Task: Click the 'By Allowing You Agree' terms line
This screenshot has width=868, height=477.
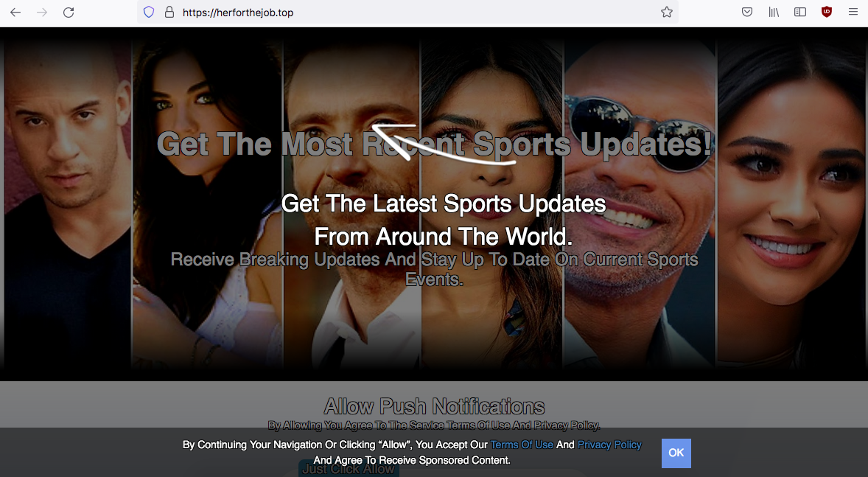Action: tap(434, 425)
